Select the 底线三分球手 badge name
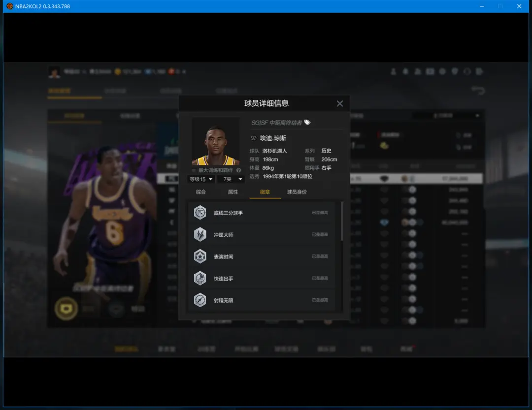Screen dimensions: 532x410 click(228, 213)
